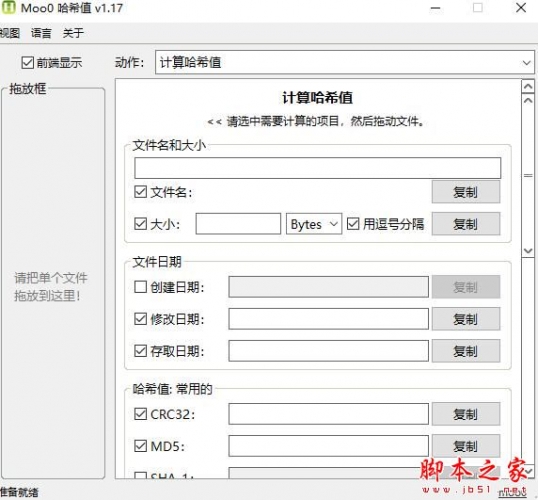Viewport: 538px width, 500px height.
Task: Open the 动作 dropdown showing 计算哈希值
Action: (x=344, y=62)
